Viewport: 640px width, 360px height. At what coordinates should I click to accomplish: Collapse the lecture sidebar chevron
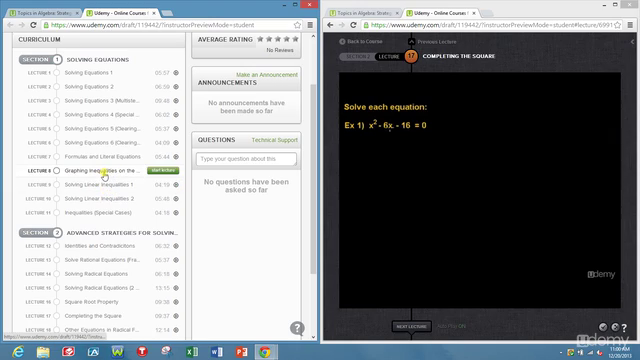click(x=632, y=42)
